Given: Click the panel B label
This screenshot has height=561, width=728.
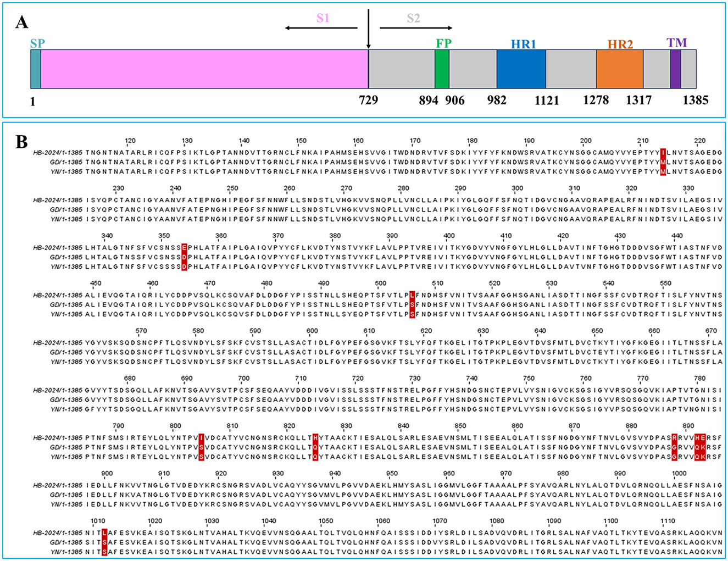Looking at the screenshot, I should (21, 142).
